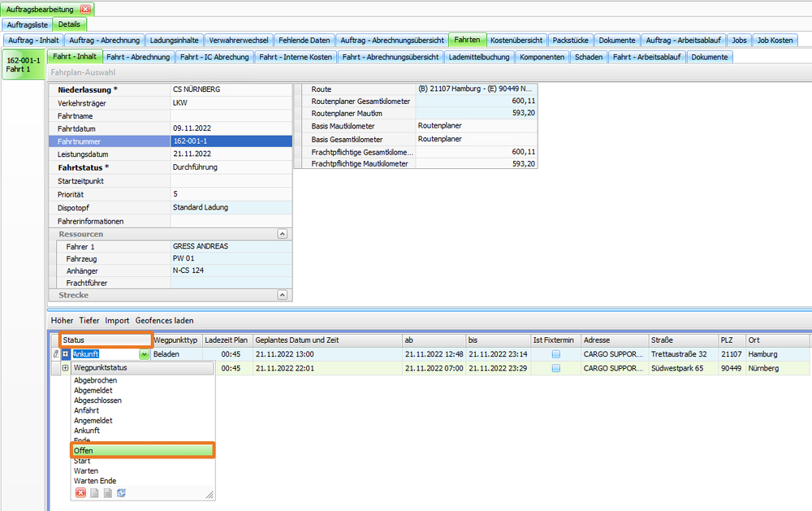Collapse the Ressourcen section
Image resolution: width=812 pixels, height=511 pixels.
coord(282,233)
